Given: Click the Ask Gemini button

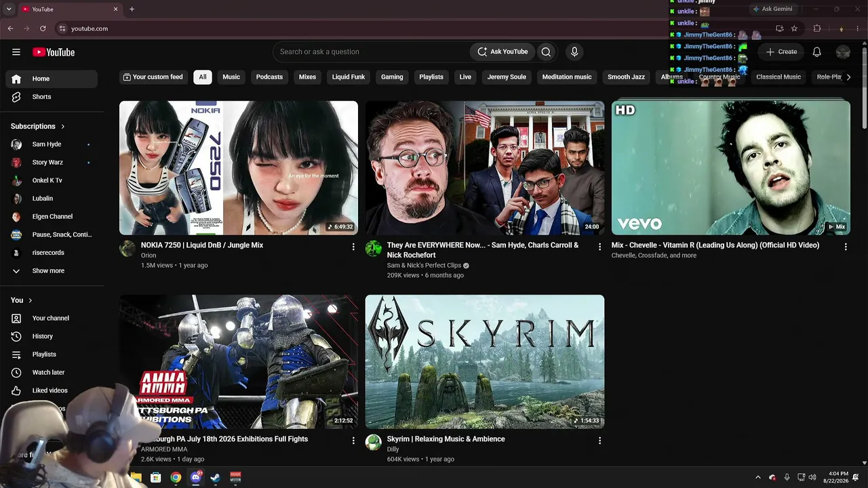Looking at the screenshot, I should point(772,9).
